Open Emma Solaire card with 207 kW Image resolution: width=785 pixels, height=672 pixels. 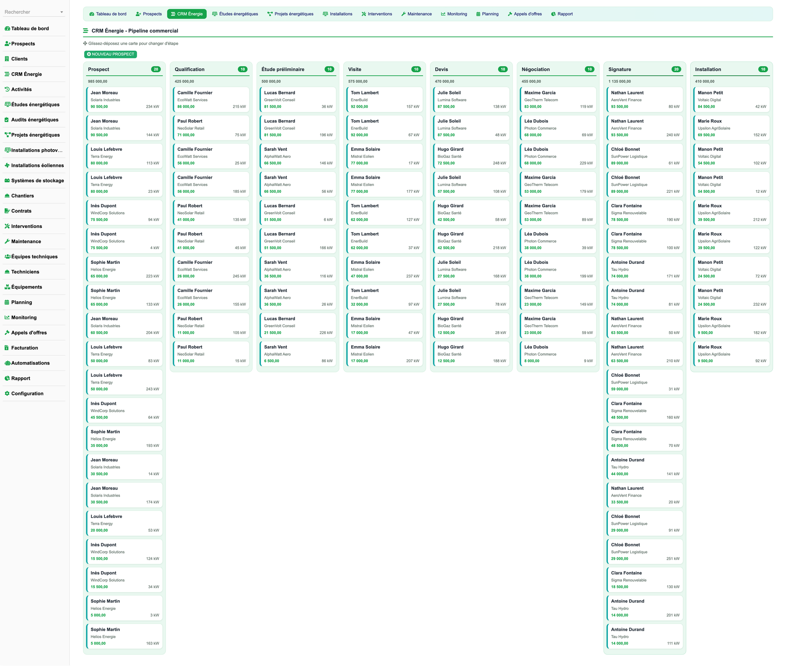(385, 354)
